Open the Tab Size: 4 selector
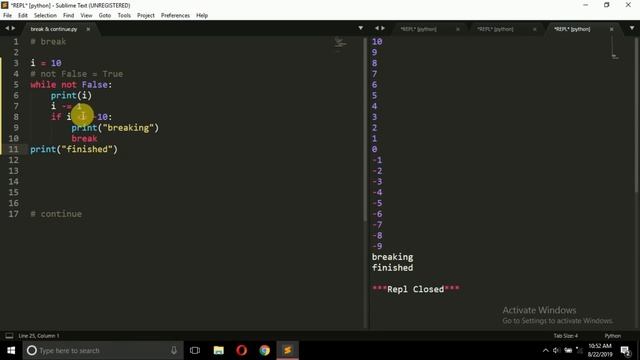 [565, 336]
